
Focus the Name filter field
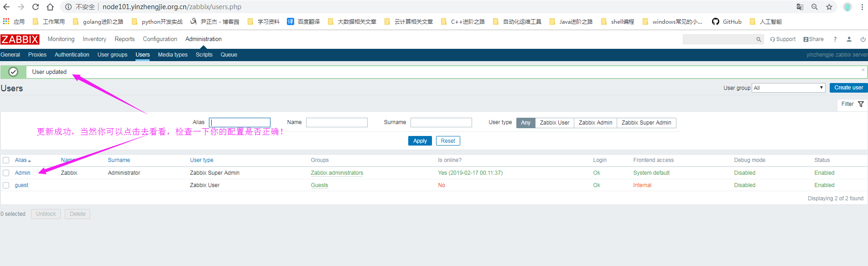tap(337, 122)
